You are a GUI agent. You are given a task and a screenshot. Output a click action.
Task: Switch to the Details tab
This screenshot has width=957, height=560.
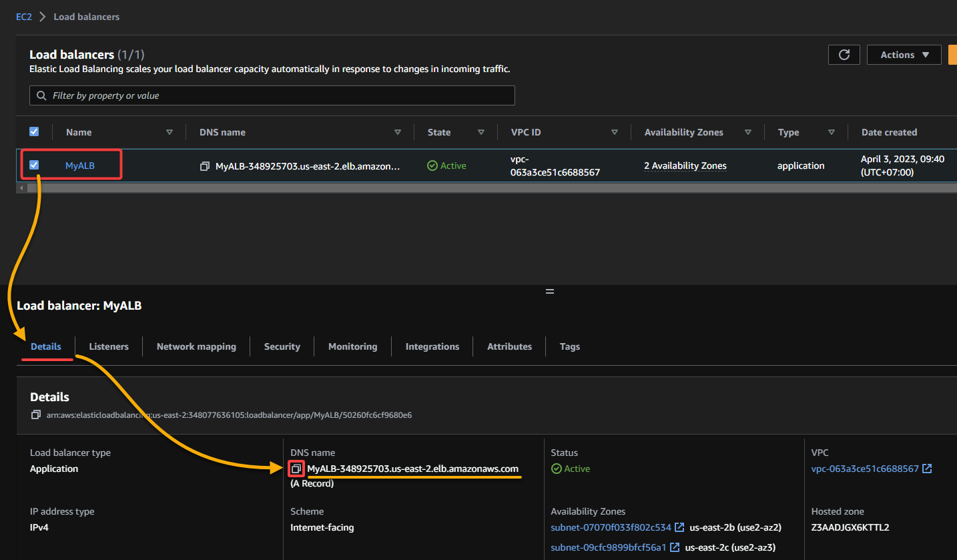pos(46,346)
